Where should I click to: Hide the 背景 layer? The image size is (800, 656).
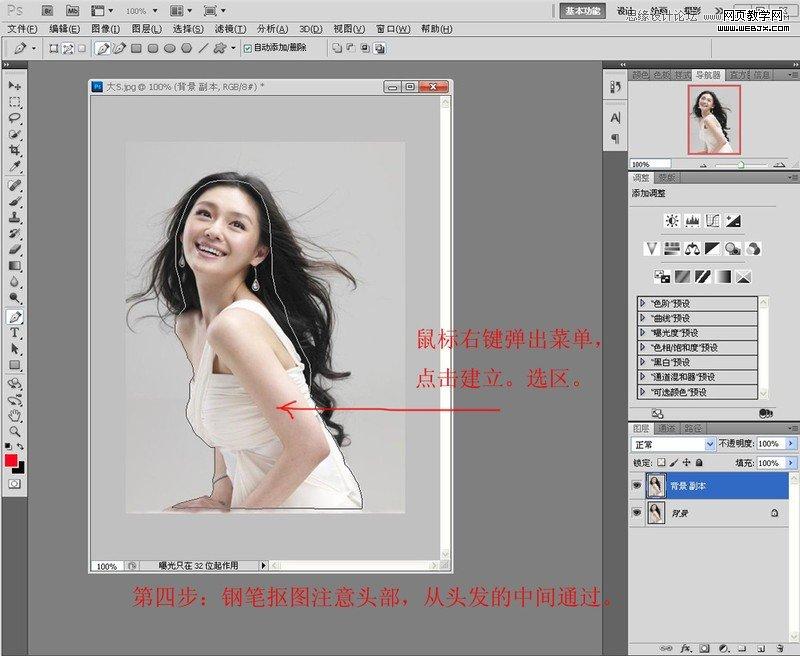(x=637, y=511)
